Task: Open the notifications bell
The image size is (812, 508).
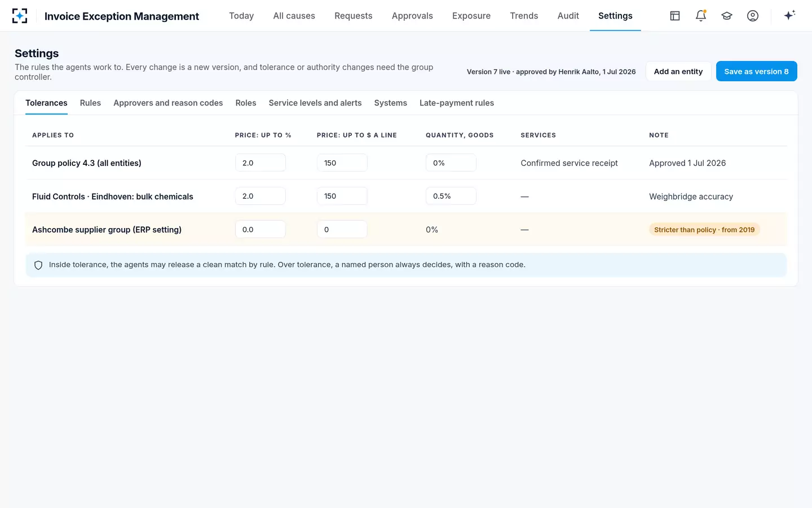Action: (701, 16)
